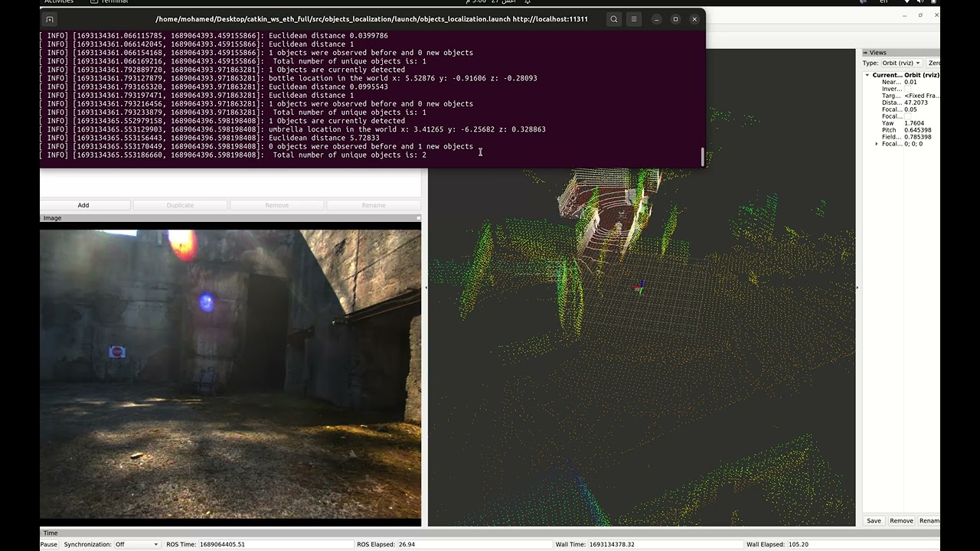The image size is (980, 551).
Task: Click the Add display button
Action: coord(83,205)
